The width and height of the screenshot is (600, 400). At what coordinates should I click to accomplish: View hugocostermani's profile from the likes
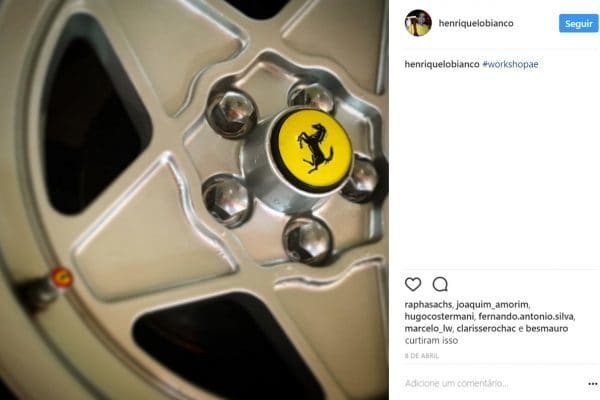[439, 317]
